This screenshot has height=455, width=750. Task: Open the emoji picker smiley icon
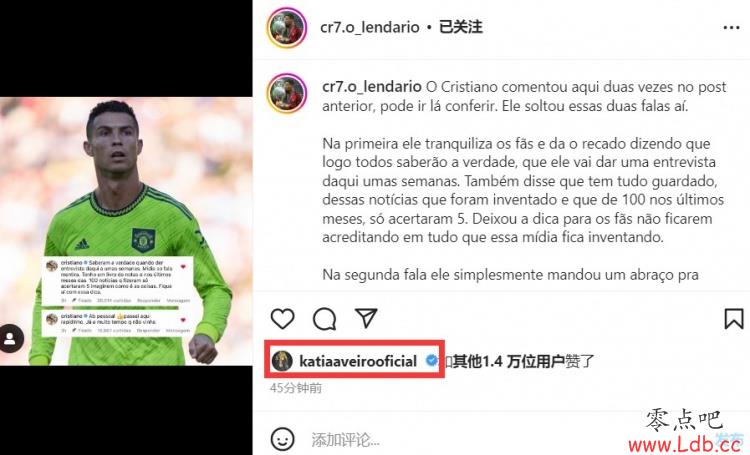point(283,439)
